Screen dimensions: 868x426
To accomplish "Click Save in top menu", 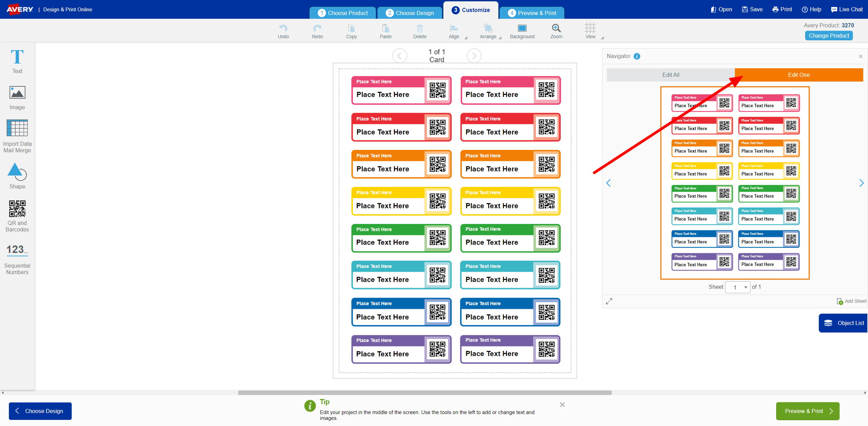I will [x=752, y=10].
